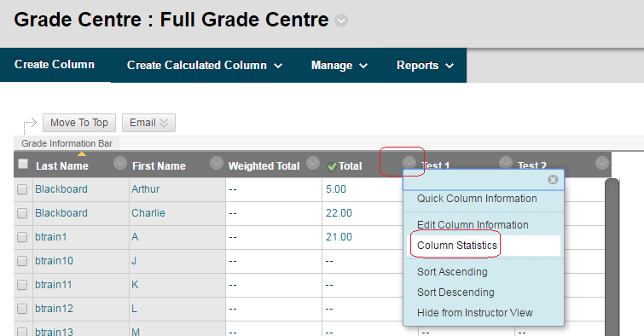Open the Weighted Total column options chevron
Image resolution: width=644 pixels, height=336 pixels.
click(x=313, y=163)
